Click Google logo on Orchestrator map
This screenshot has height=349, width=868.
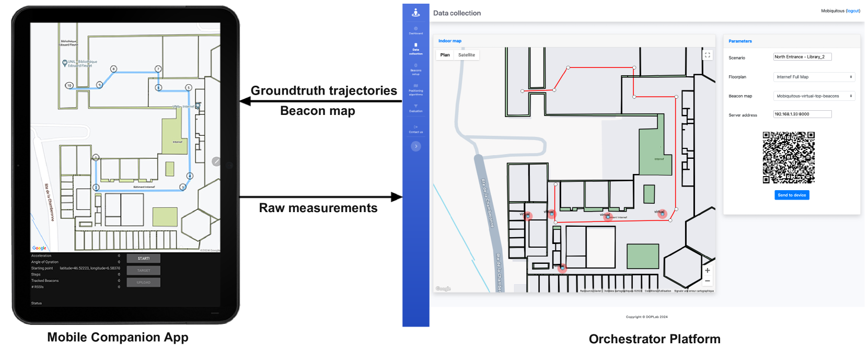coord(443,288)
